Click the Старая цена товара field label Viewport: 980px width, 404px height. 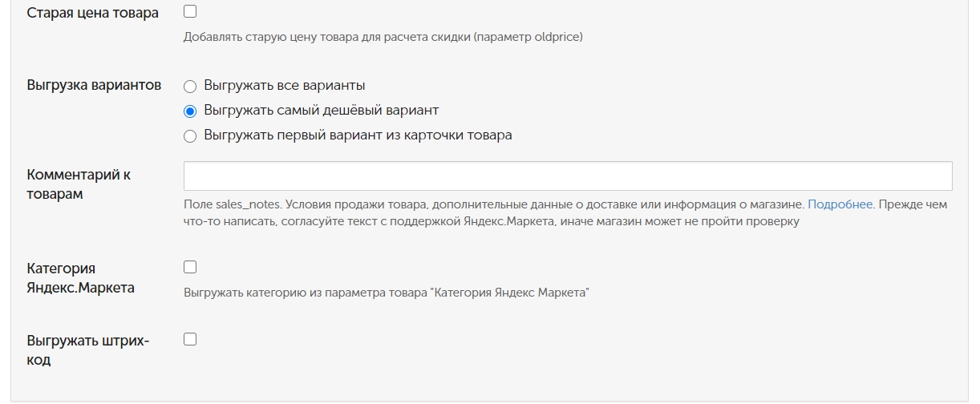pyautogui.click(x=93, y=13)
